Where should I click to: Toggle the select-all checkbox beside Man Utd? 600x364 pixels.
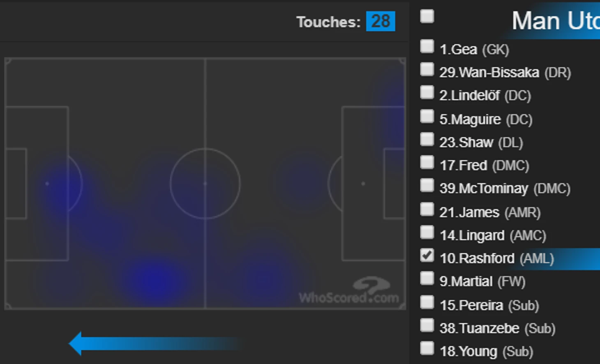[x=427, y=16]
